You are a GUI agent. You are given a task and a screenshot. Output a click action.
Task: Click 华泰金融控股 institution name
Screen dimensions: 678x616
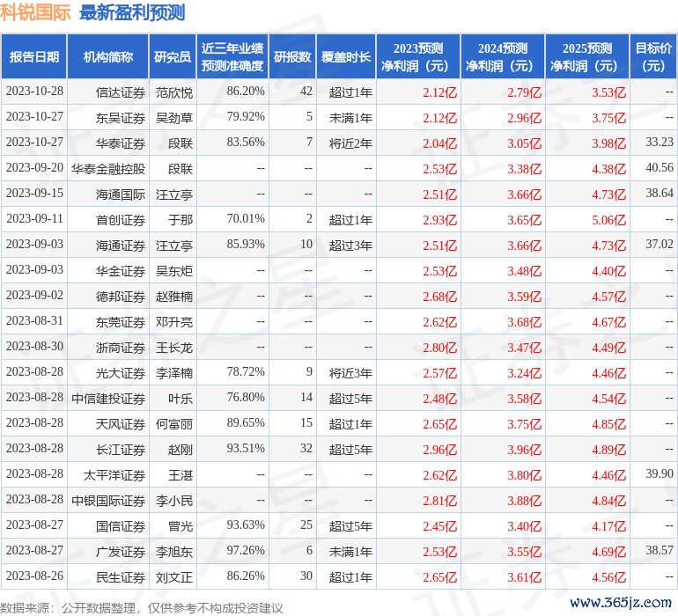[108, 169]
